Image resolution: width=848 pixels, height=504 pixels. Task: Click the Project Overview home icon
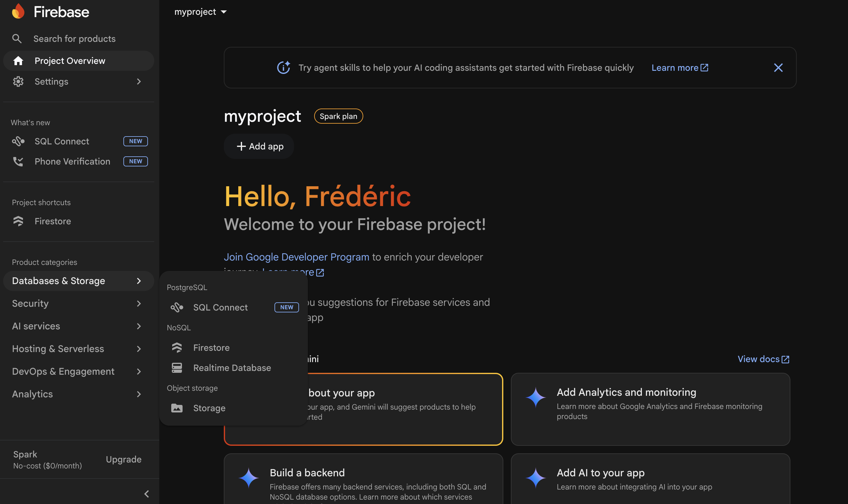(18, 61)
